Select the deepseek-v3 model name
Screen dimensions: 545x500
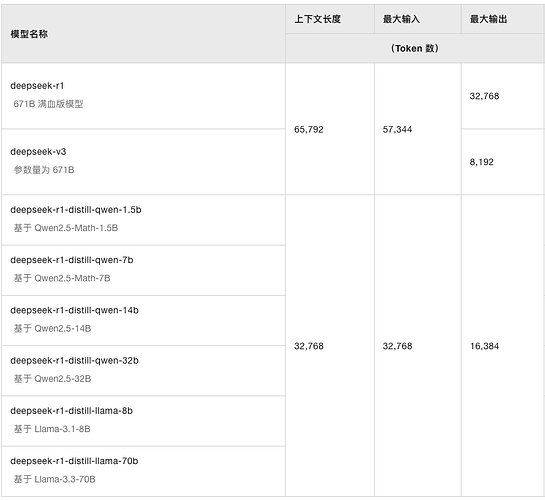(x=38, y=152)
